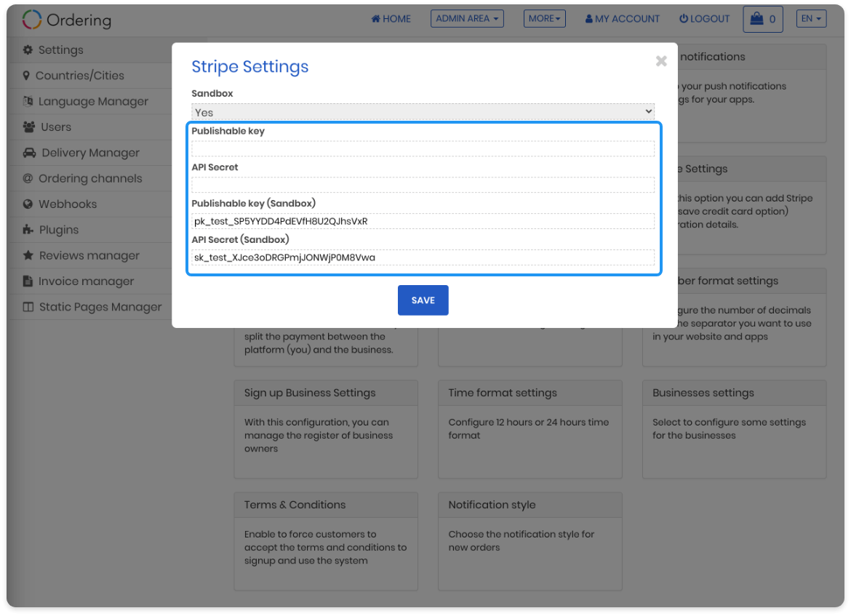Click the Ordering logo icon
Viewport: 851px width, 616px height.
pos(32,20)
